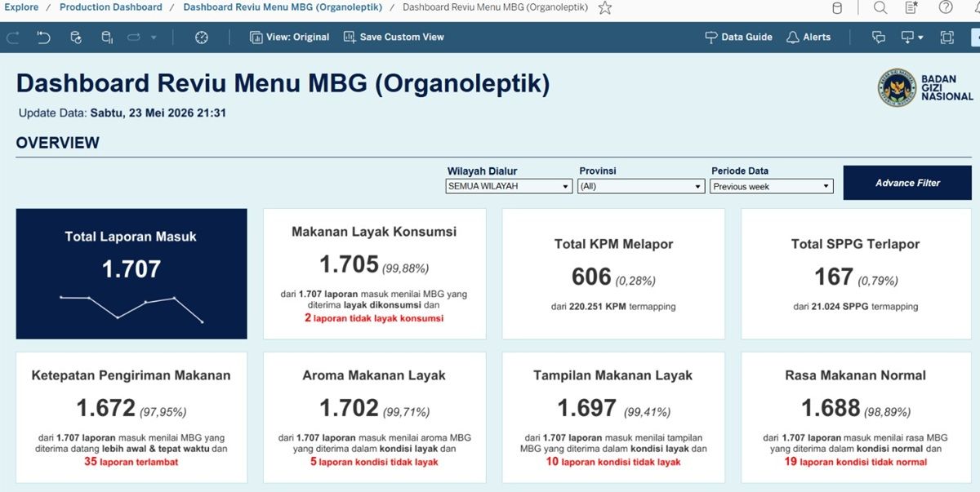Screen dimensions: 980x492
Task: Open the Periode Data dropdown
Action: pos(773,186)
